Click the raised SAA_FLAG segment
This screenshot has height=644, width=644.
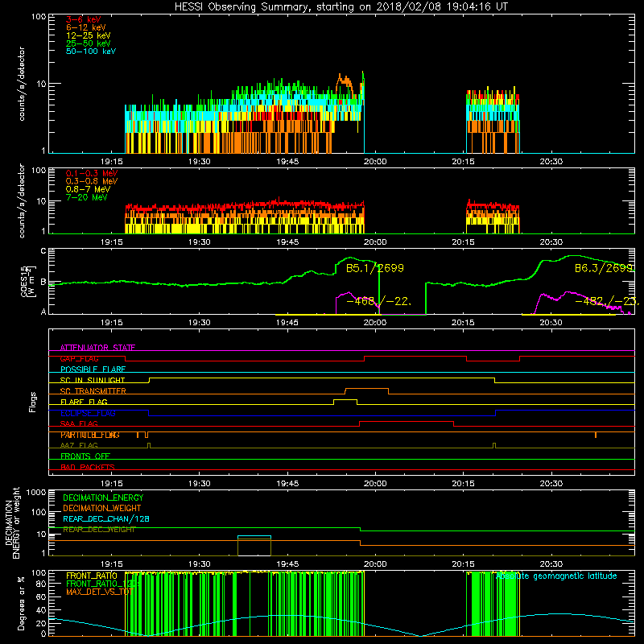pyautogui.click(x=407, y=422)
